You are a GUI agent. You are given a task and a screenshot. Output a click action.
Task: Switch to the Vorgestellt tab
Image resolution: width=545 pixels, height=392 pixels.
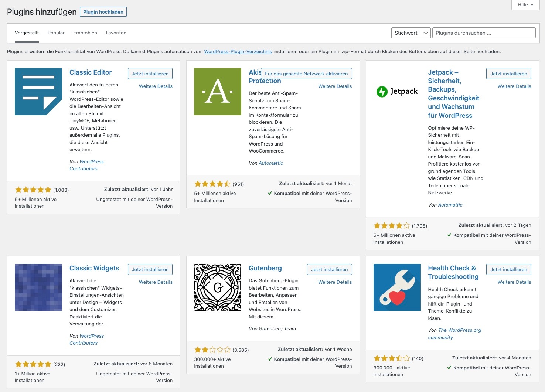pos(27,33)
